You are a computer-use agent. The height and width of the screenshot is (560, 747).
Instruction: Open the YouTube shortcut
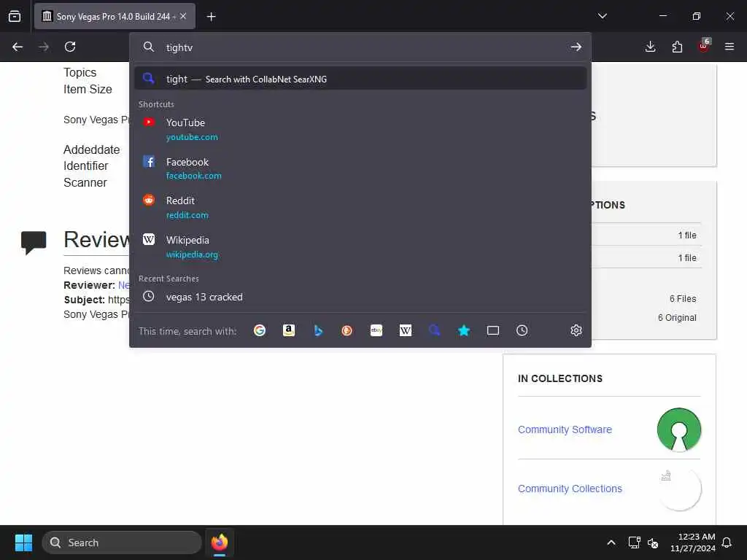coord(360,129)
